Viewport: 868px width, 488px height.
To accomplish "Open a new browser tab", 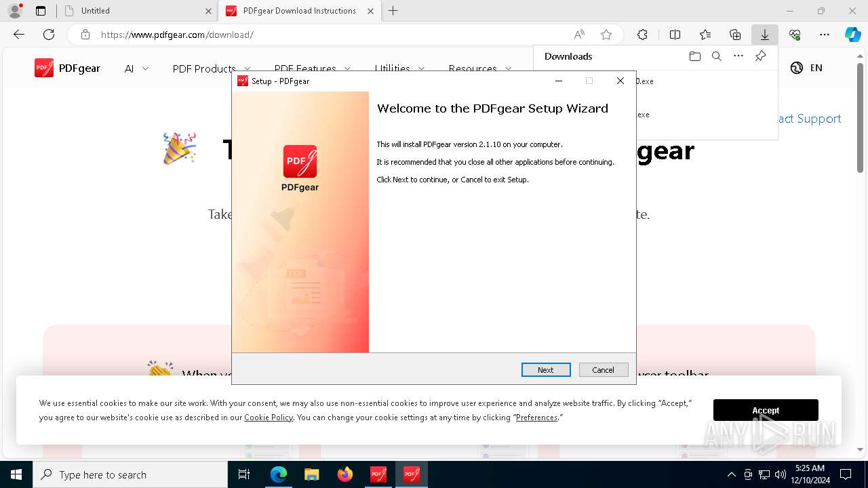I will (393, 11).
